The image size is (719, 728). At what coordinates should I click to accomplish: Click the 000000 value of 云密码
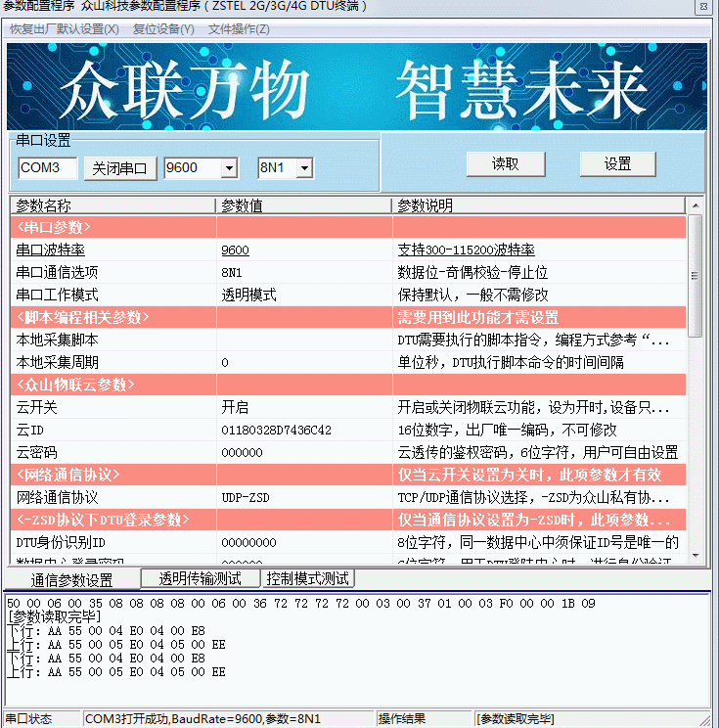click(x=242, y=453)
